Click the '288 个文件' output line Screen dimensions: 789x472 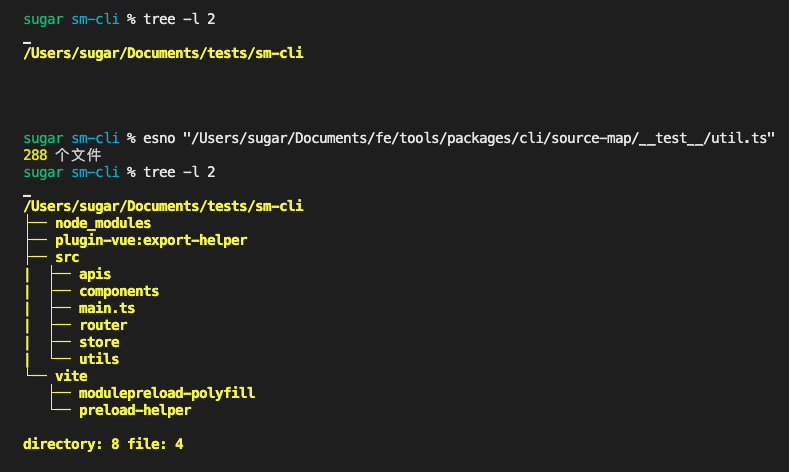click(62, 155)
